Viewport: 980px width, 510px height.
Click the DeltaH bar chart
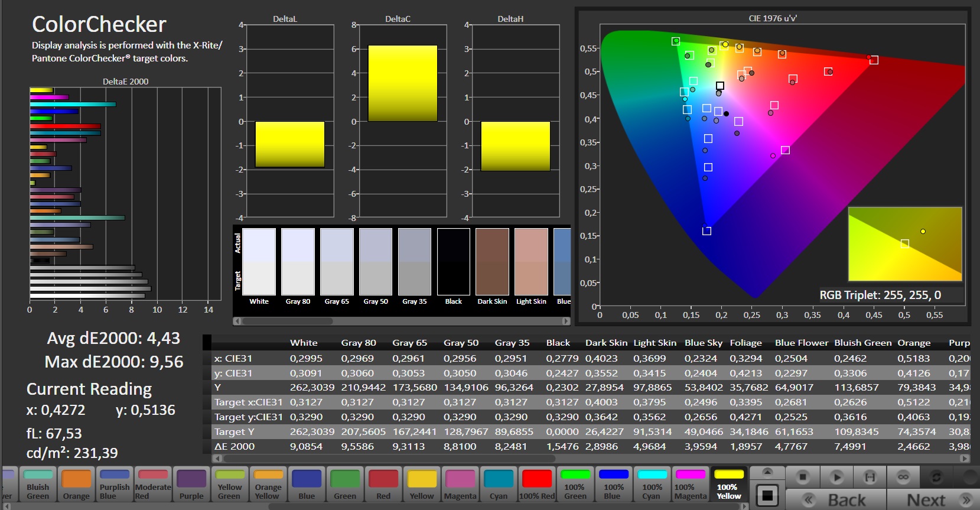point(515,122)
